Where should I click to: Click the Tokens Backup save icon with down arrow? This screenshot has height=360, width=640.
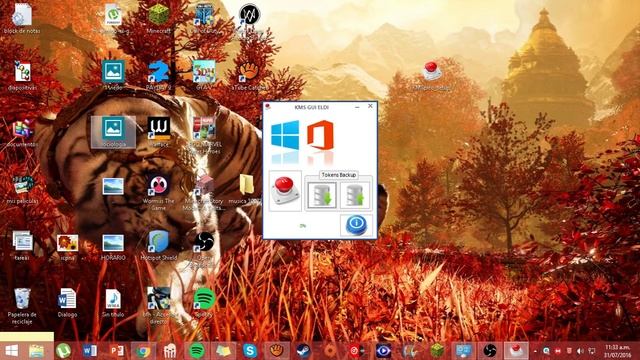(322, 195)
